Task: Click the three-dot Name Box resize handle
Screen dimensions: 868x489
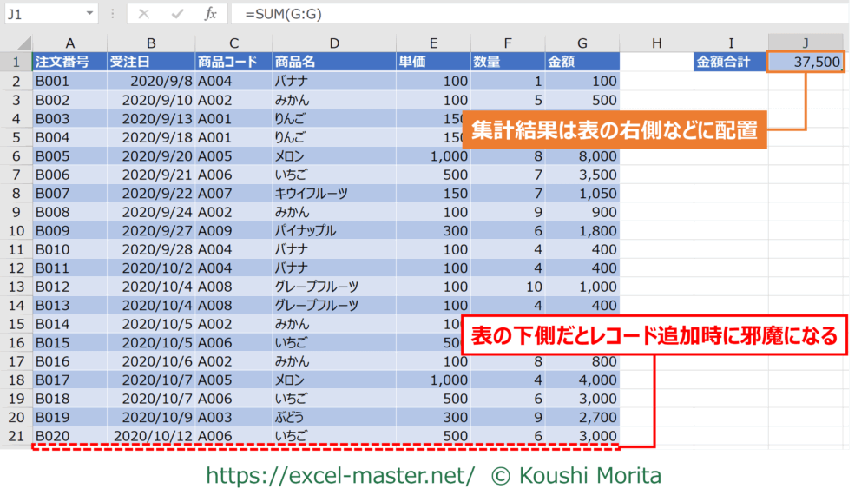Action: point(113,14)
